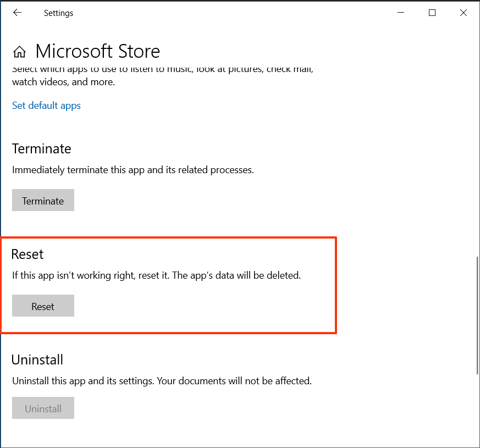Click the Microsoft Store page title
This screenshot has height=448, width=480.
pos(98,51)
